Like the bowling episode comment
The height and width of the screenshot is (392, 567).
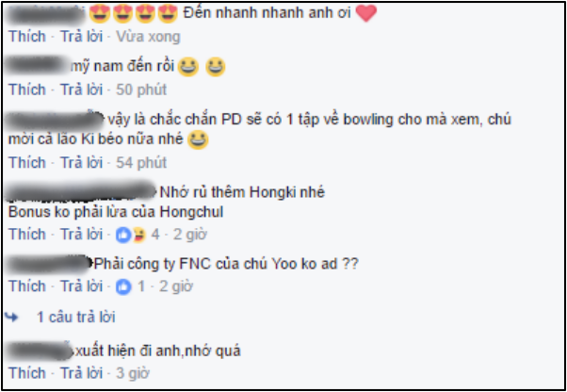tap(27, 163)
